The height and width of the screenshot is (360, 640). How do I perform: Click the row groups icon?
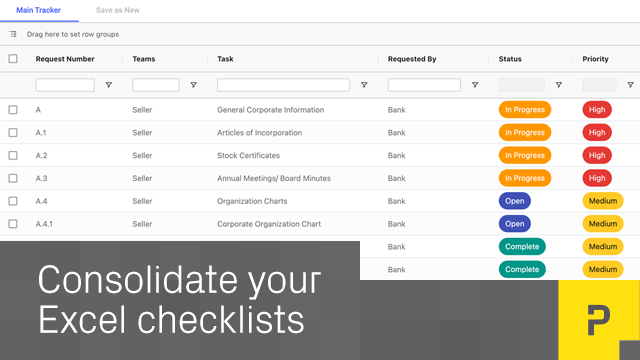click(13, 34)
